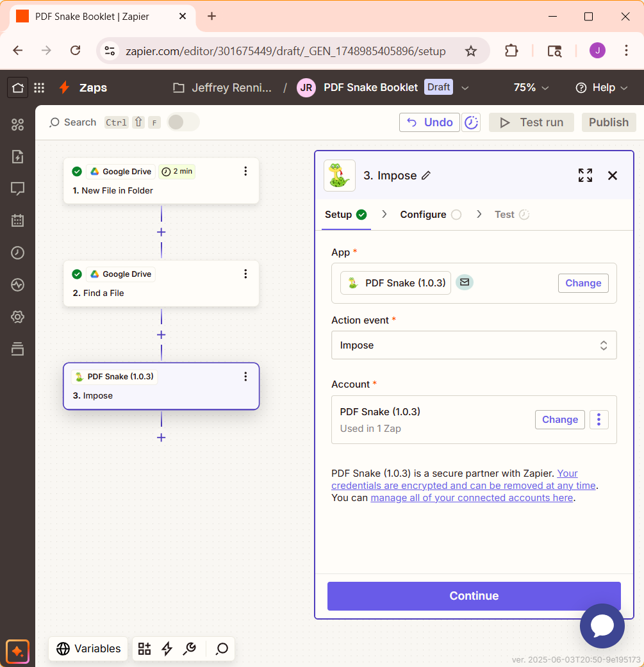Switch to the Setup tab
Screen dimensions: 644x667
click(x=346, y=215)
